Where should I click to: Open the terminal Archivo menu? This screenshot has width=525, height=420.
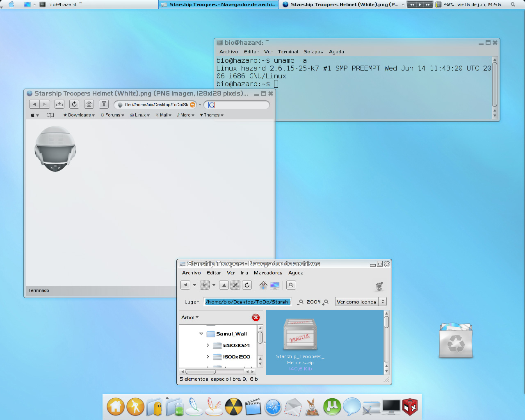228,52
